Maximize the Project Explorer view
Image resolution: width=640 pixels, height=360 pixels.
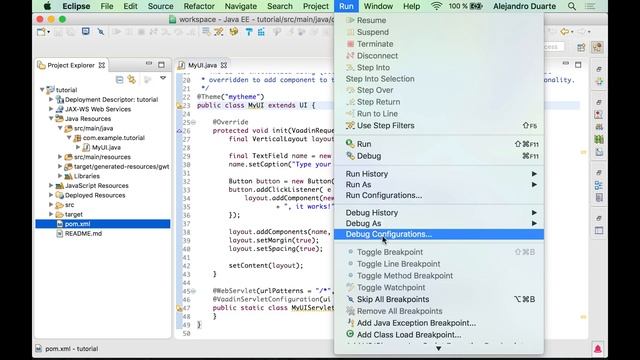pyautogui.click(x=161, y=64)
